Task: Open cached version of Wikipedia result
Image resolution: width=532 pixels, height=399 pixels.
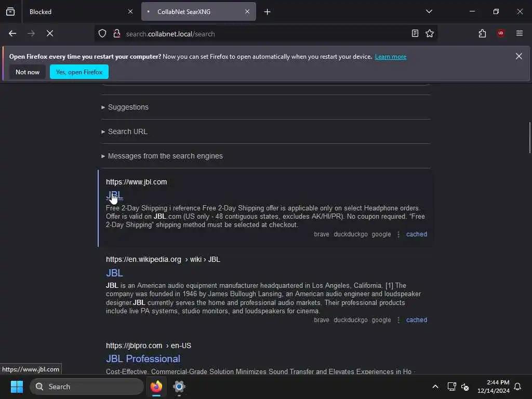Action: 417,320
